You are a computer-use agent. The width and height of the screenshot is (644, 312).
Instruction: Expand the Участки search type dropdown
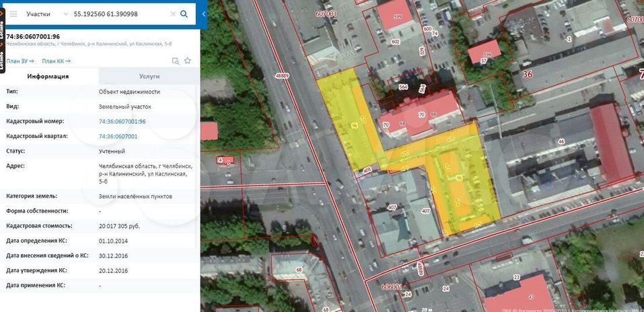click(65, 13)
